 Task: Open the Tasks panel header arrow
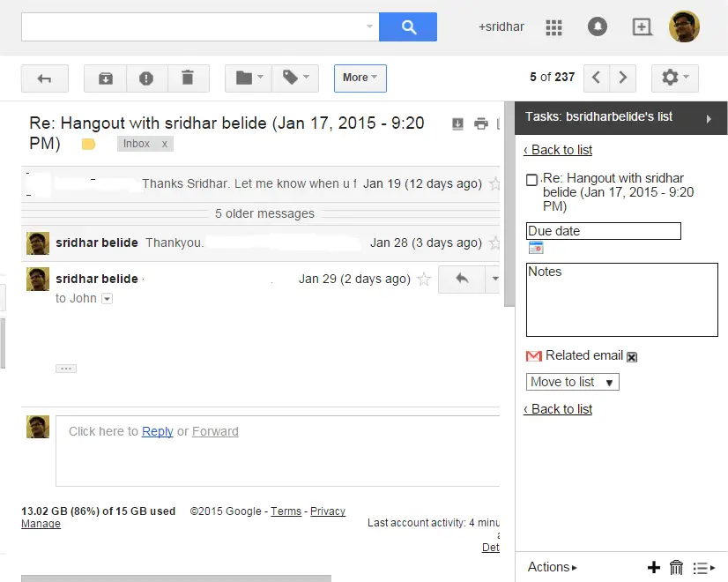coord(709,119)
